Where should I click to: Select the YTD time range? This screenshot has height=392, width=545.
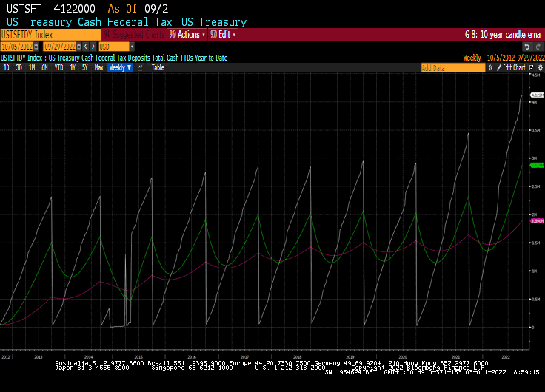click(58, 67)
